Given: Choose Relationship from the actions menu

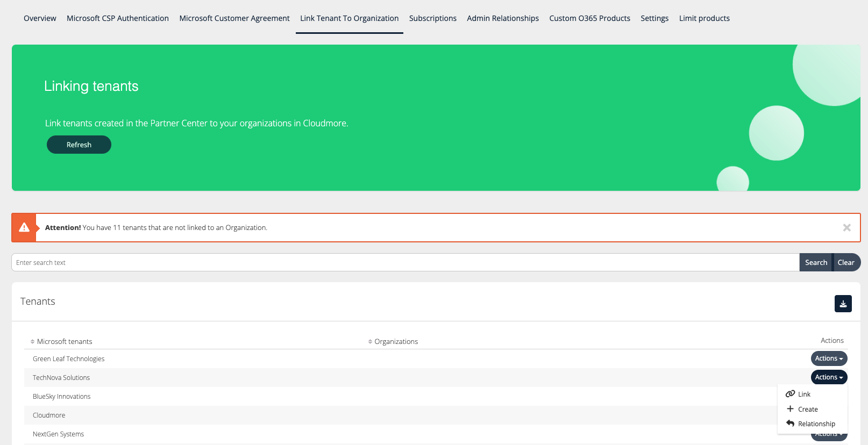Looking at the screenshot, I should pos(816,424).
